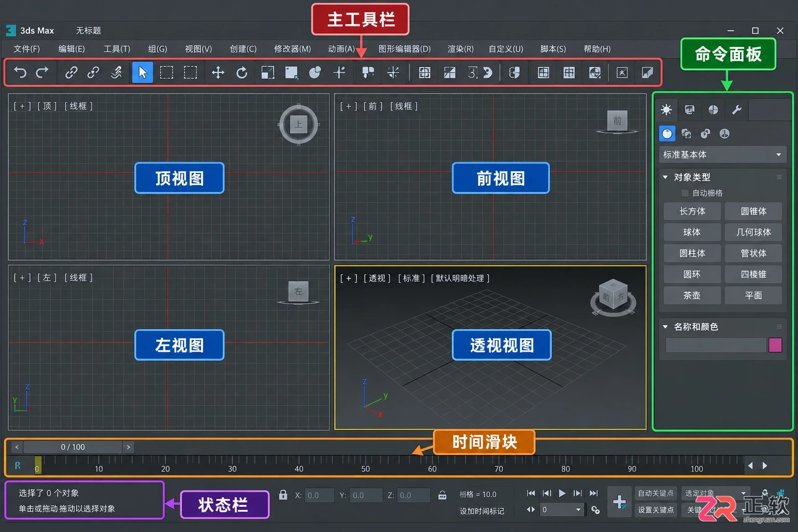Toggle the selection lock padlock icon
798x532 pixels.
point(283,495)
